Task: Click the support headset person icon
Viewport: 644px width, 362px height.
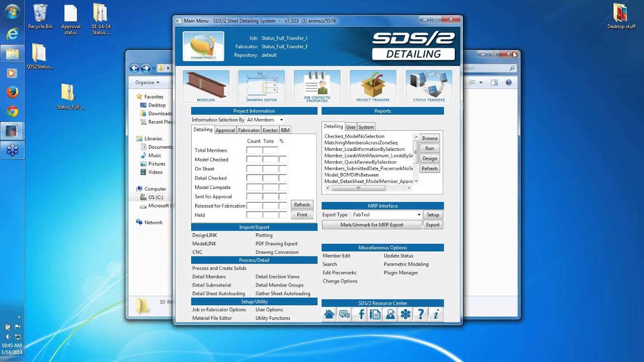Action: (390, 314)
